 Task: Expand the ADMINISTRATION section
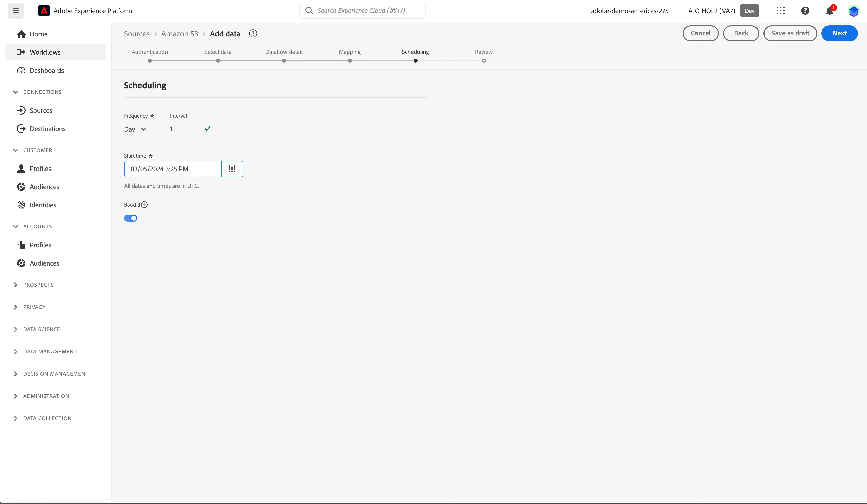click(x=41, y=396)
